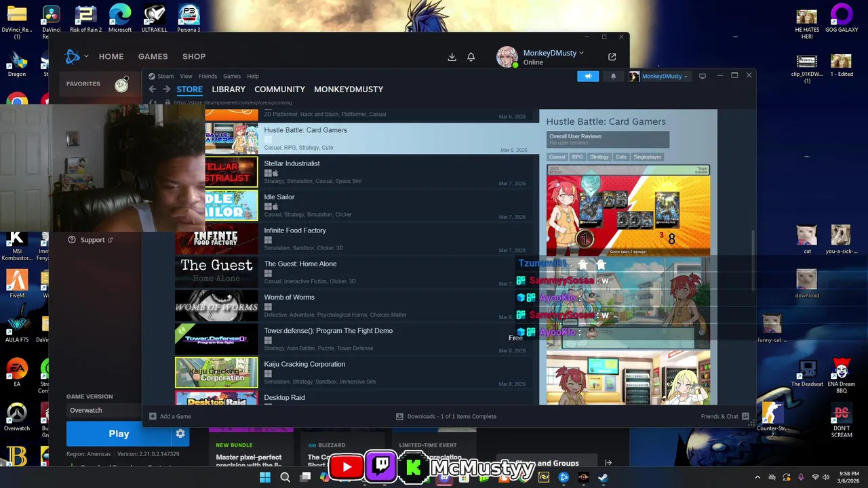
Task: Click the Battle.net logo icon
Action: click(72, 56)
